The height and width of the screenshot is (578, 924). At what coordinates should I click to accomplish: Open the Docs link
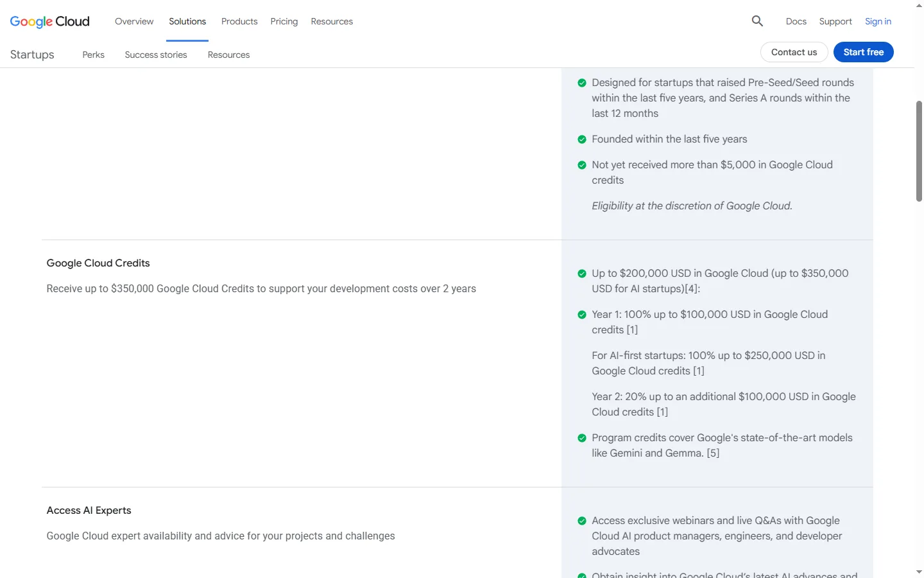click(x=796, y=21)
